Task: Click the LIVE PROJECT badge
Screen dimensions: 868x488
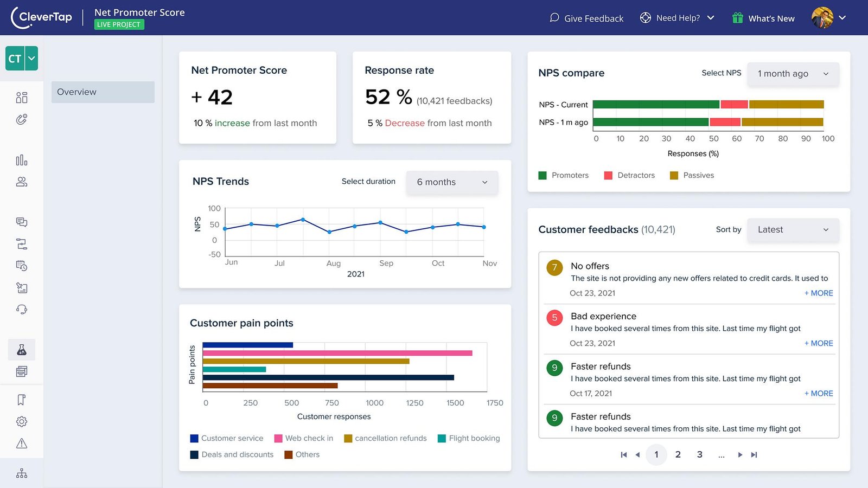Action: coord(119,24)
